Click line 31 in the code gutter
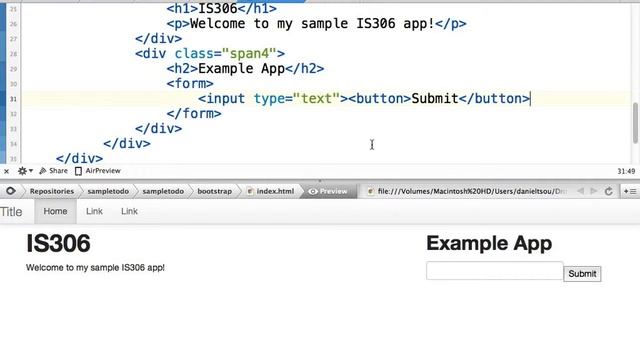 [x=13, y=99]
